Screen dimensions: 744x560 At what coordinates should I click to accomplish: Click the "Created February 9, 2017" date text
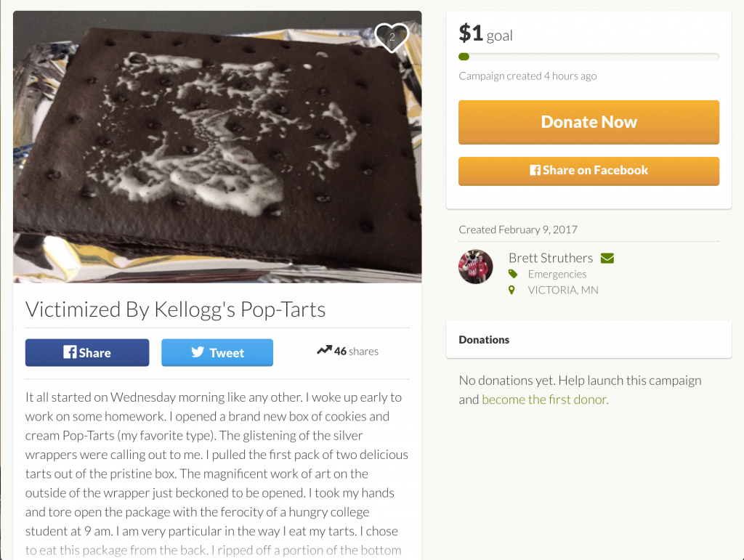pos(518,230)
